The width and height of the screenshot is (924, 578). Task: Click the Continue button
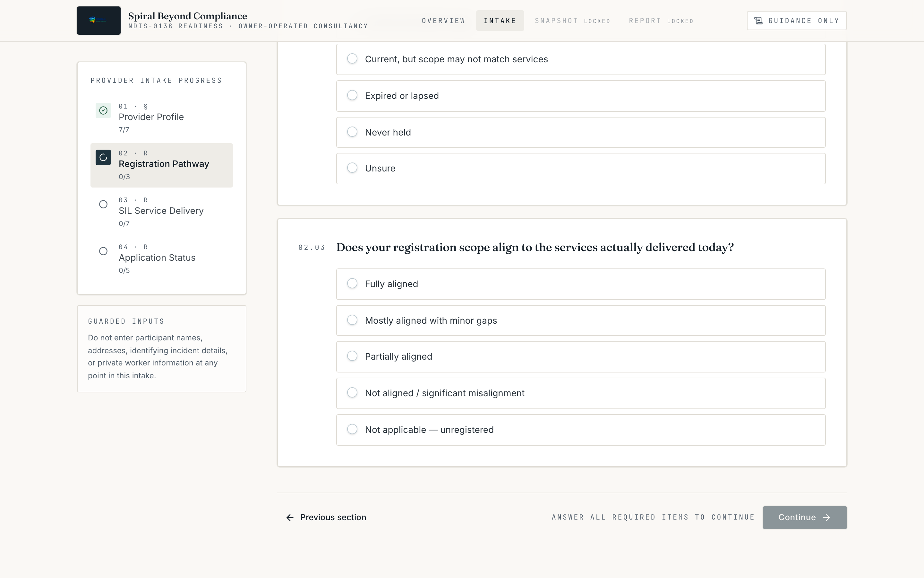pos(805,518)
